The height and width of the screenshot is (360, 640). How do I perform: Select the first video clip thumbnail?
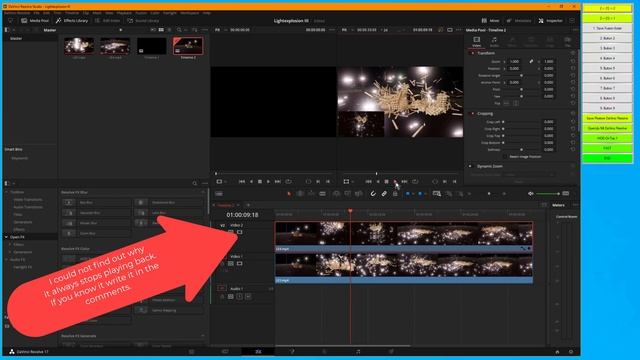(79, 46)
